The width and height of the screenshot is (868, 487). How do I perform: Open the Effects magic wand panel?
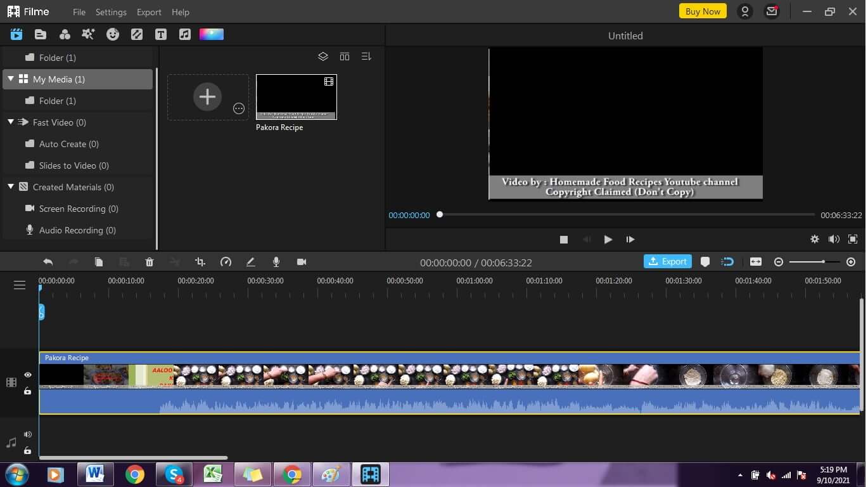point(88,34)
